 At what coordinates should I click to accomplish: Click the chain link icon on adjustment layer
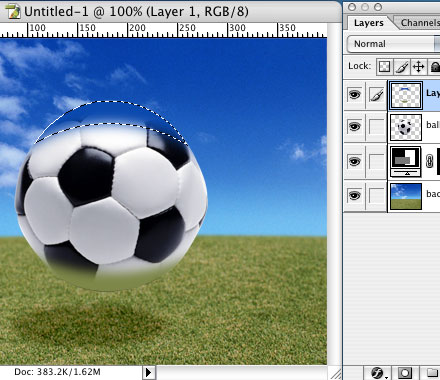429,161
